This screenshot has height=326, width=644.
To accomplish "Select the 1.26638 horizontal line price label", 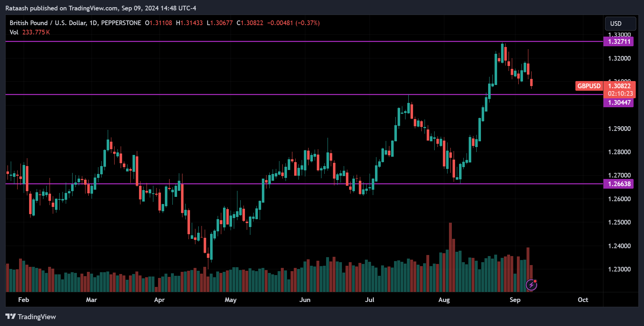I will pyautogui.click(x=619, y=184).
